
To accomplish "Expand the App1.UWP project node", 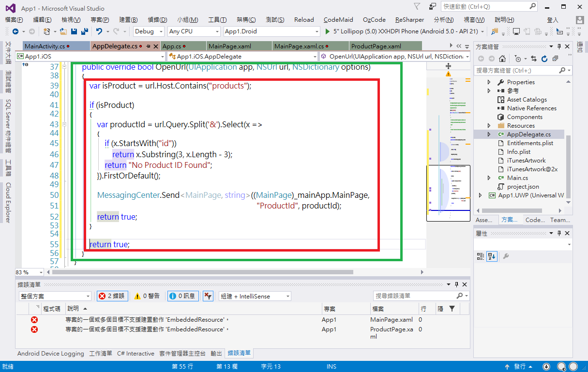I will tap(480, 195).
